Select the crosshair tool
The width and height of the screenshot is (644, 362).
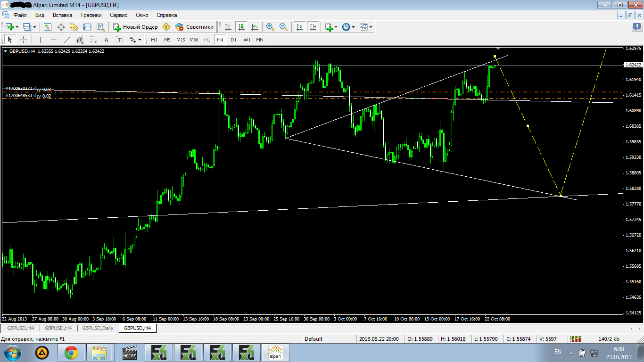(x=23, y=40)
